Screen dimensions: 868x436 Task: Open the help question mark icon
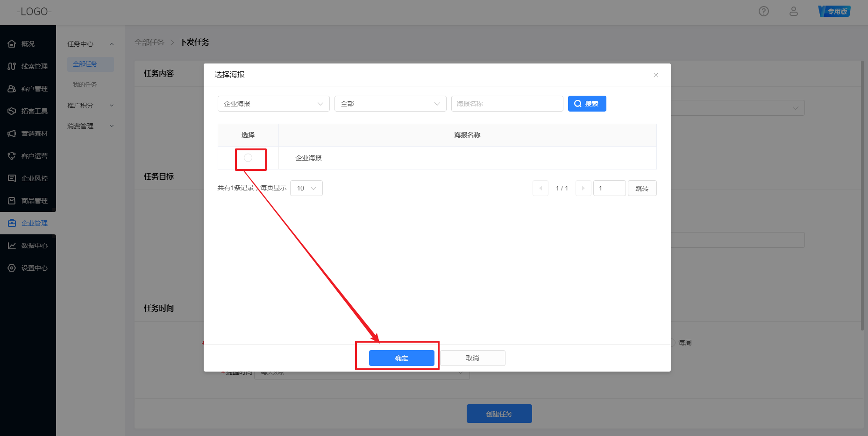763,11
